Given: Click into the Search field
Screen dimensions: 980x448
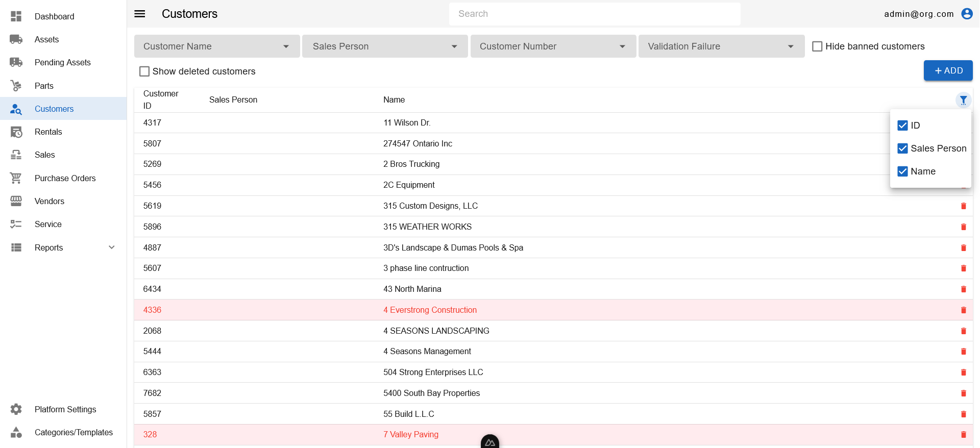Looking at the screenshot, I should [x=594, y=14].
